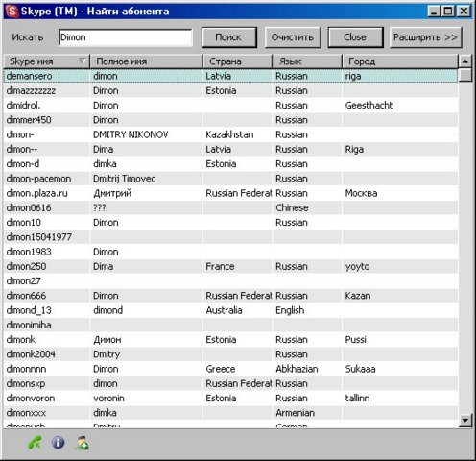Viewport: 476px width, 461px height.
Task: Minimize the Skype search window
Action: click(x=434, y=12)
